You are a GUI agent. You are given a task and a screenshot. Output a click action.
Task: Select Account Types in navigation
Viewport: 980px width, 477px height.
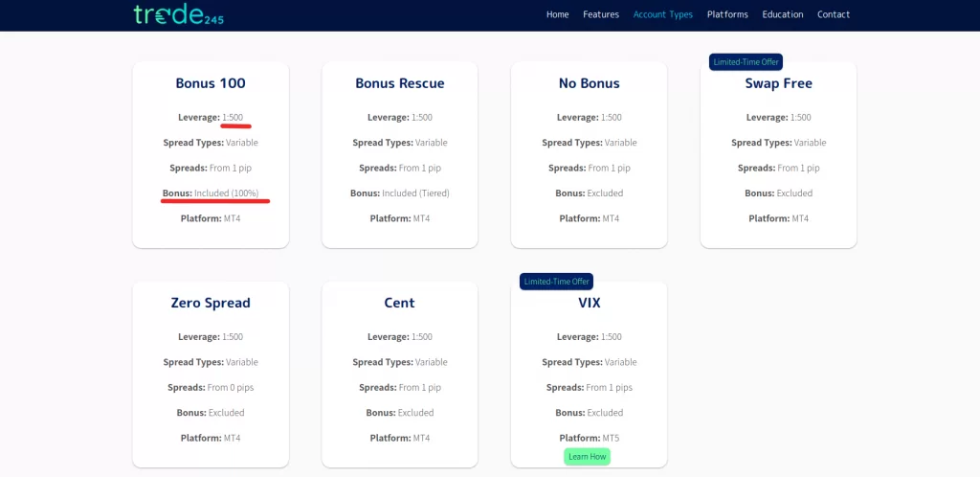click(x=662, y=14)
